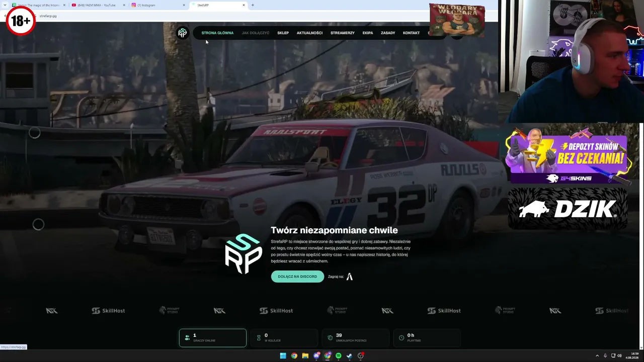The height and width of the screenshot is (362, 644).
Task: Open Google Chrome from the taskbar
Action: (294, 355)
